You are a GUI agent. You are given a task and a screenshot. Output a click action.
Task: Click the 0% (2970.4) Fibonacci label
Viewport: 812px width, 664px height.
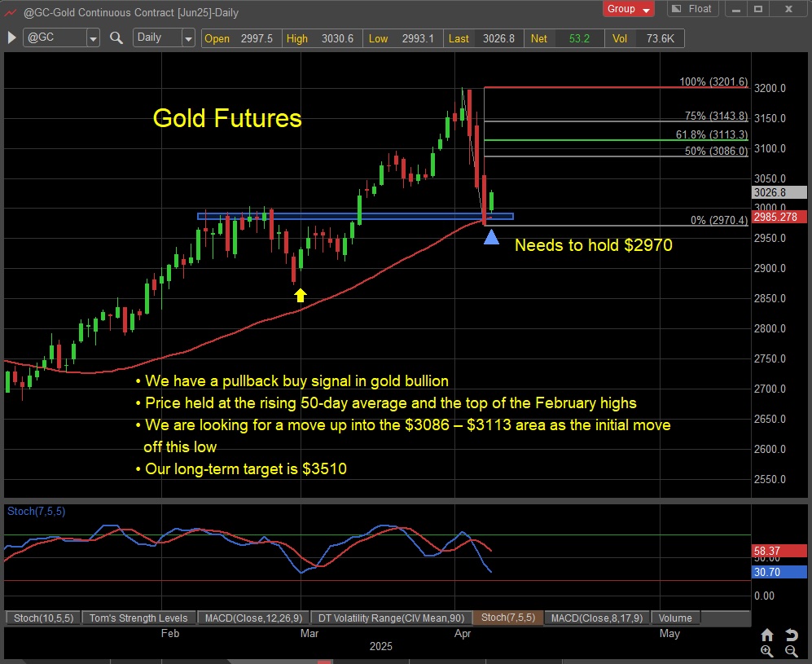[x=719, y=220]
